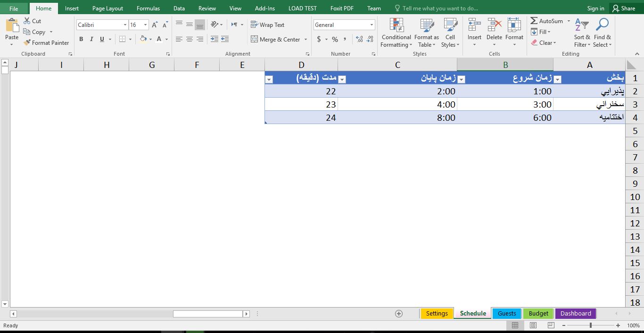Open the font size dropdown
The width and height of the screenshot is (644, 333).
click(x=145, y=25)
